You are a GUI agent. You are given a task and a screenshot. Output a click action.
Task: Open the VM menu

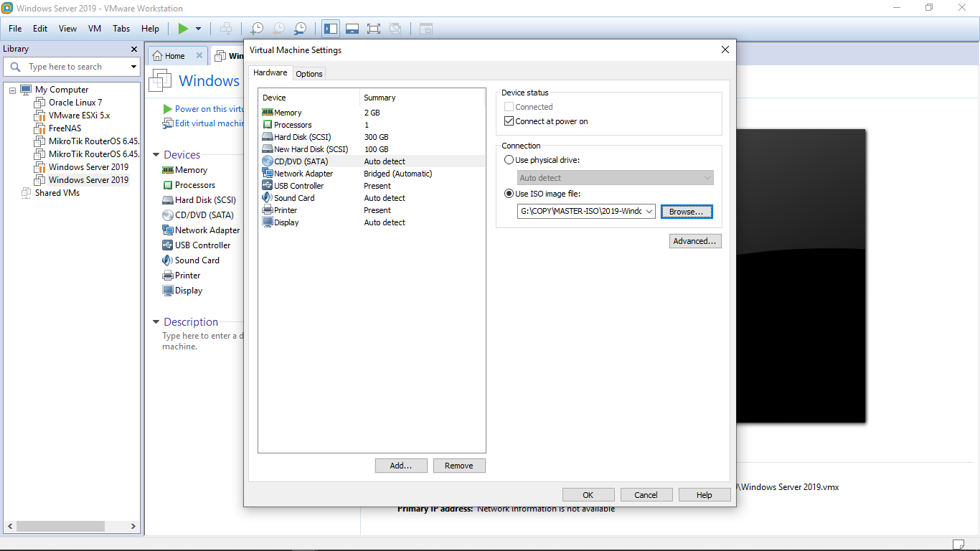(94, 29)
